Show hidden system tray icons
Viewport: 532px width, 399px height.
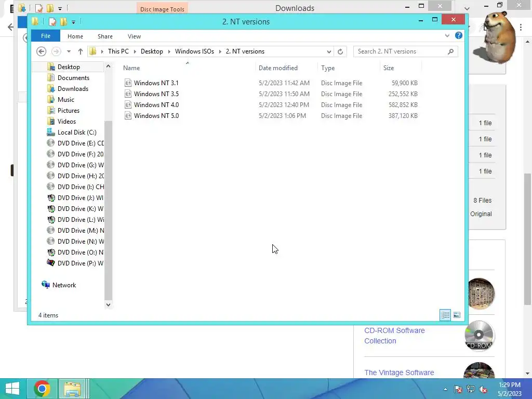445,389
